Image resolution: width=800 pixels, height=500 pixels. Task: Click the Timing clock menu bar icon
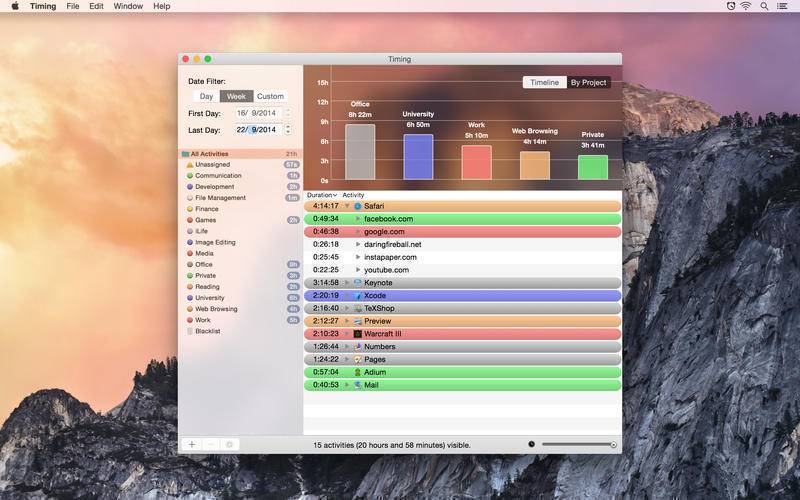click(731, 6)
